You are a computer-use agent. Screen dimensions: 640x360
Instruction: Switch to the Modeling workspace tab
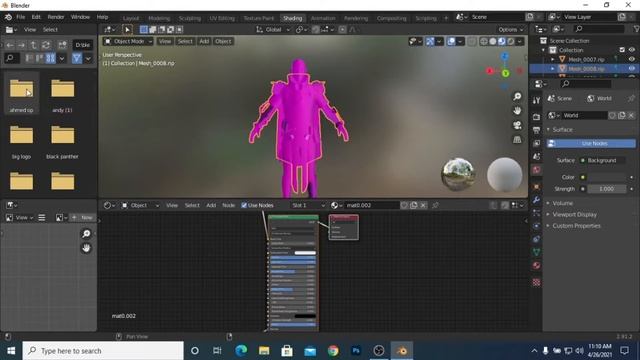click(159, 18)
